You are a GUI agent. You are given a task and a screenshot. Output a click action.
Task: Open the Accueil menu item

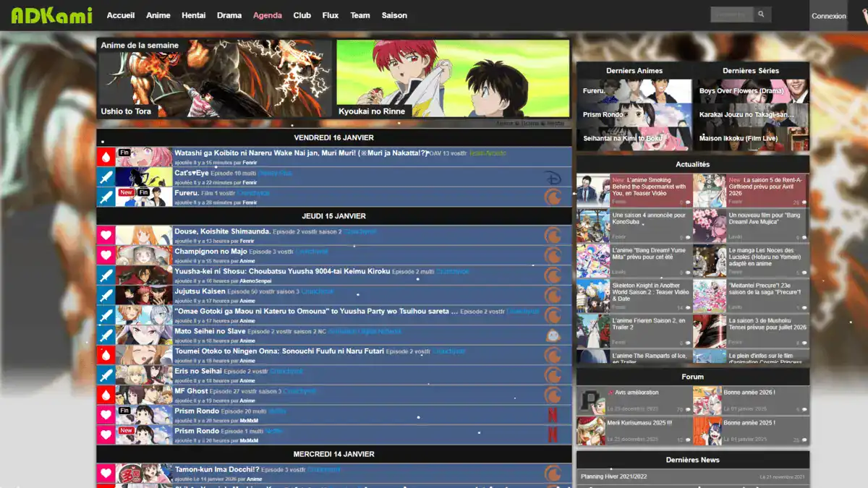pyautogui.click(x=121, y=15)
